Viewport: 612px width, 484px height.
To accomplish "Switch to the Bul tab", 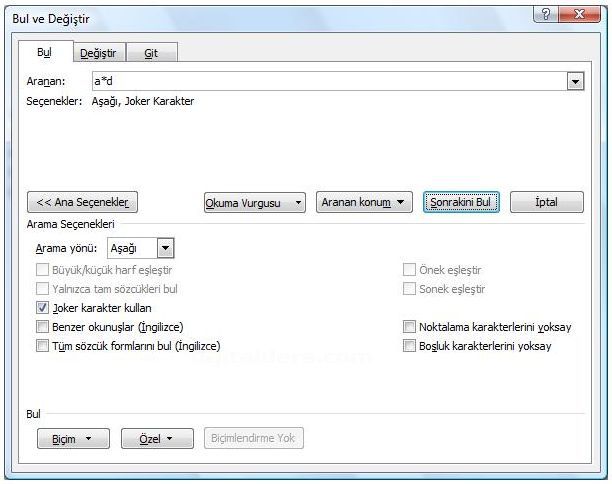I will tap(45, 52).
